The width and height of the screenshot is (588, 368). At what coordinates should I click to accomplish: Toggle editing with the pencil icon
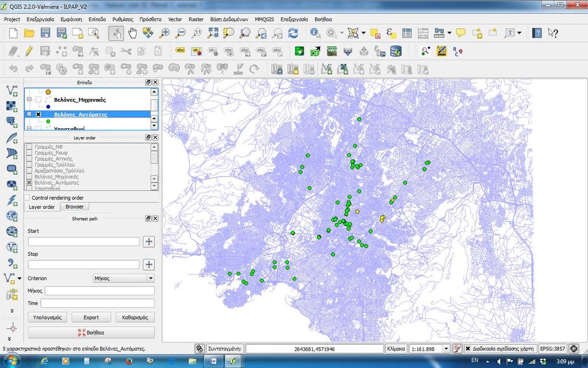click(x=29, y=51)
